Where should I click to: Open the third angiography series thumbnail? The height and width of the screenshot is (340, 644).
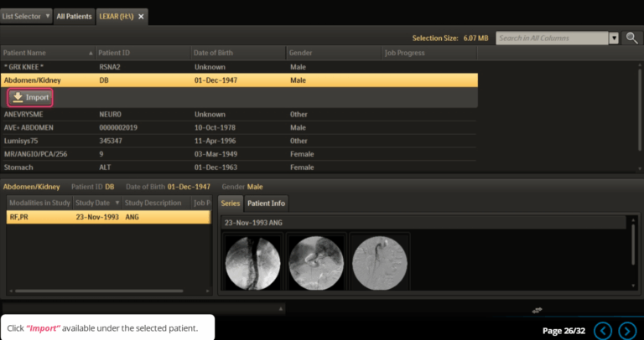pos(380,263)
